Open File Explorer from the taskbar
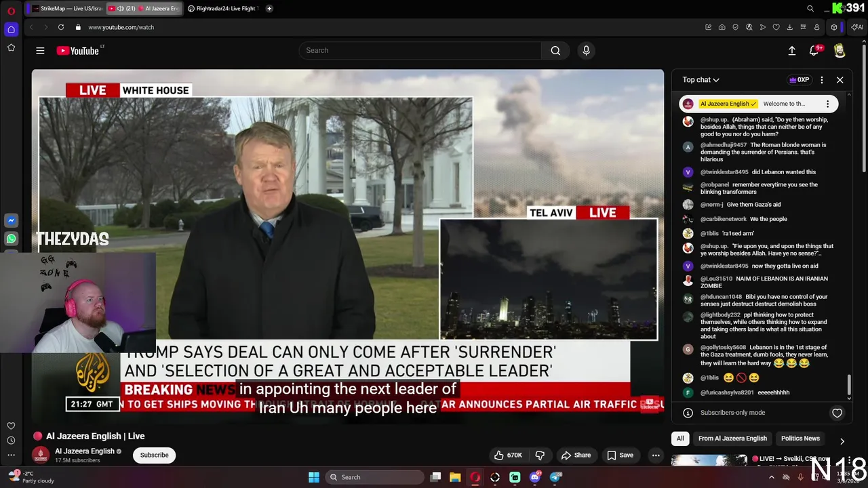The width and height of the screenshot is (868, 488). pos(455,477)
